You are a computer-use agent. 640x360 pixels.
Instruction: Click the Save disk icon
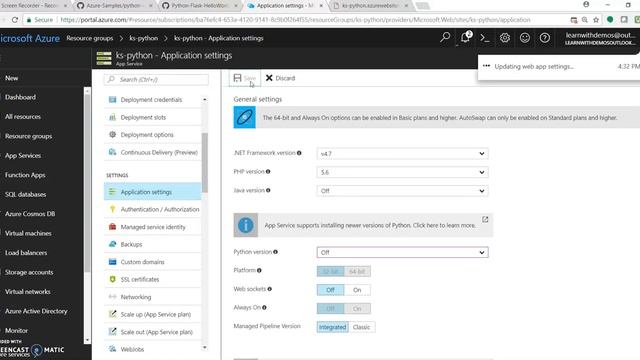[x=237, y=78]
